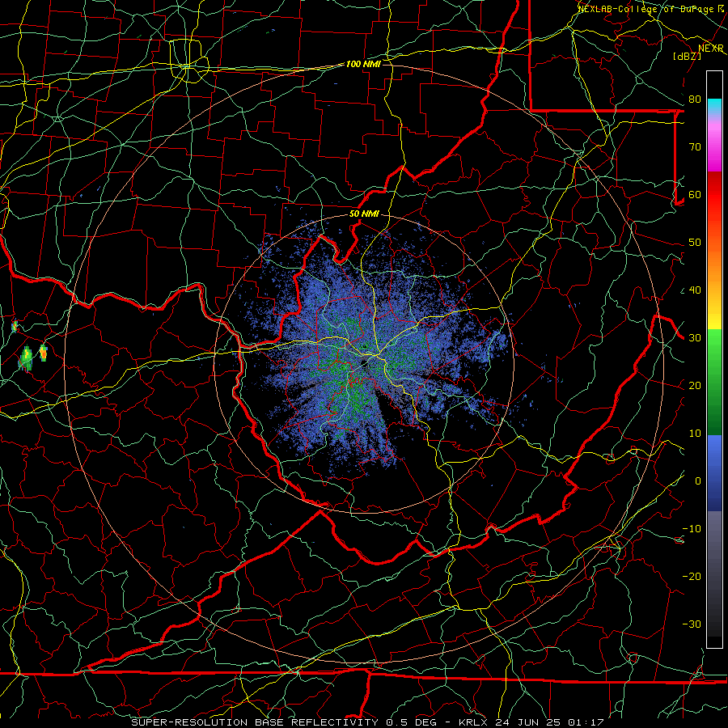Click the 0 value on the dBZ scale
The image size is (728, 728).
click(x=698, y=481)
